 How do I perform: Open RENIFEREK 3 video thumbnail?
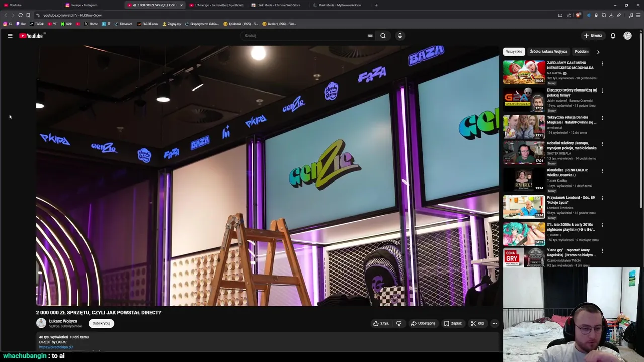524,179
